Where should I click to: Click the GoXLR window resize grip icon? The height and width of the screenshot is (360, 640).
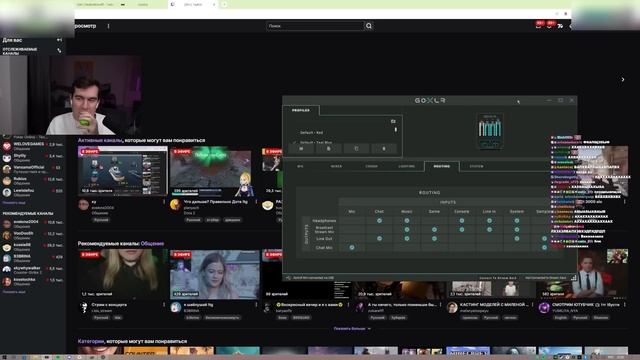(573, 278)
